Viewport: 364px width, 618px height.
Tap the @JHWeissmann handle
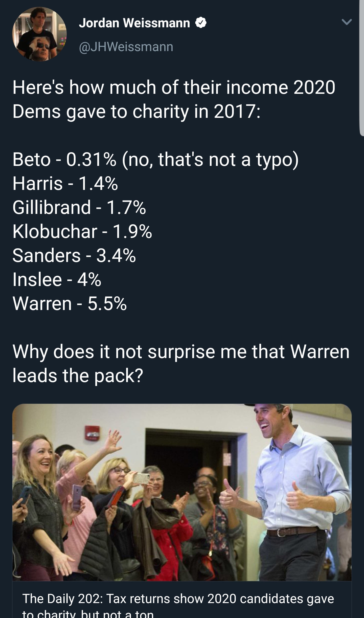pyautogui.click(x=126, y=47)
